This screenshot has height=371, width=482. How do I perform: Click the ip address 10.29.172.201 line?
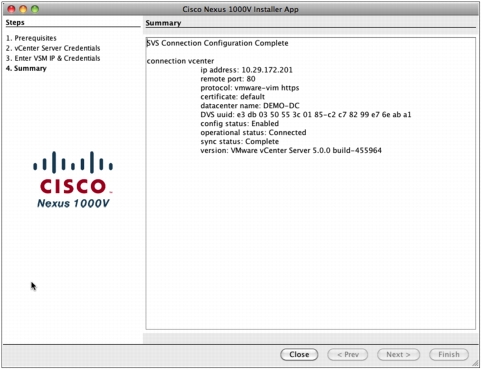coord(246,70)
